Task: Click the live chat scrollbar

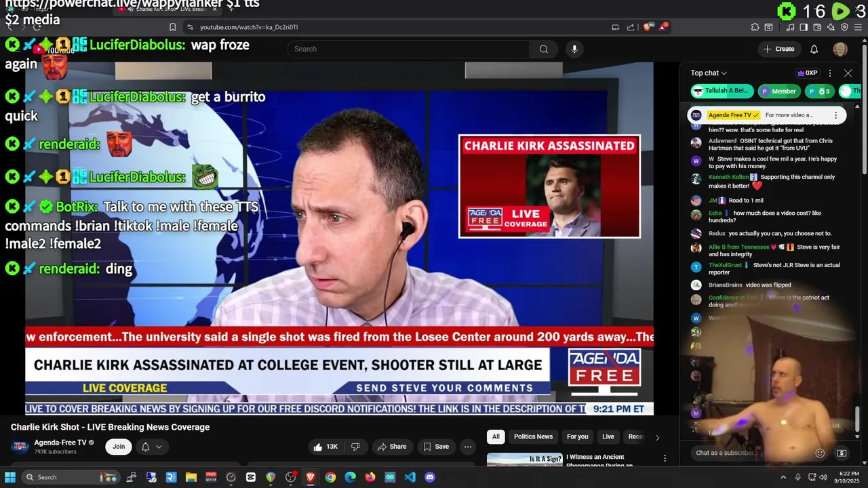Action: point(857,419)
